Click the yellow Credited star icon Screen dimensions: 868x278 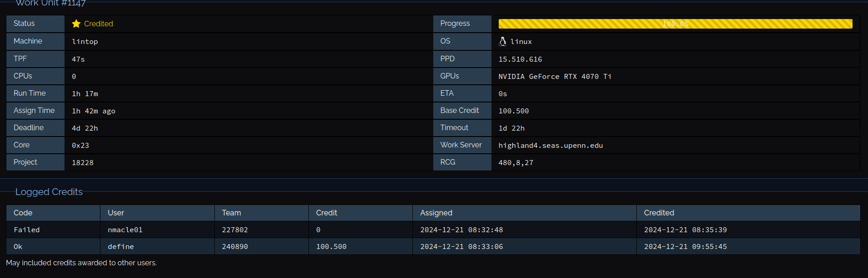coord(76,24)
